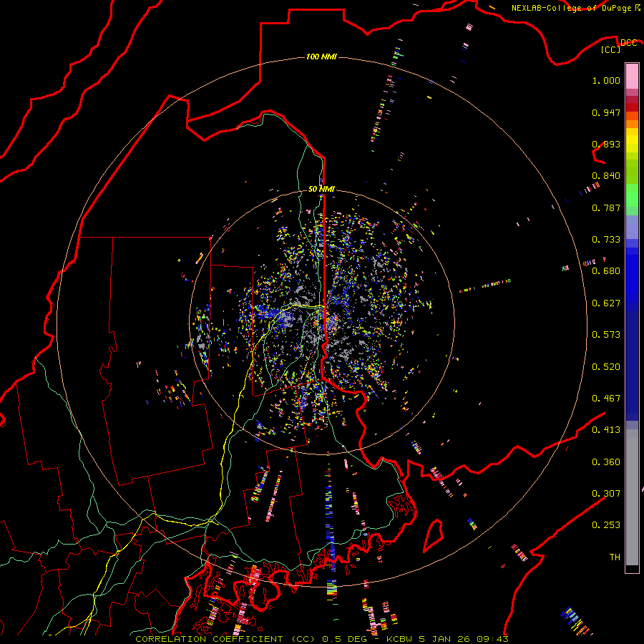Click the 0.307 scale value
Viewport: 644px width, 644px height.
click(606, 493)
